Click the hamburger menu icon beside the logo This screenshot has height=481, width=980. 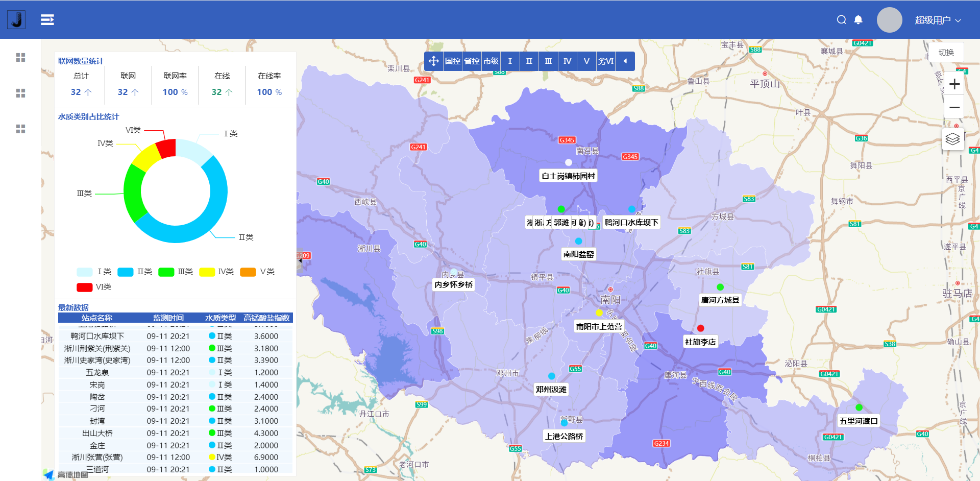tap(47, 19)
